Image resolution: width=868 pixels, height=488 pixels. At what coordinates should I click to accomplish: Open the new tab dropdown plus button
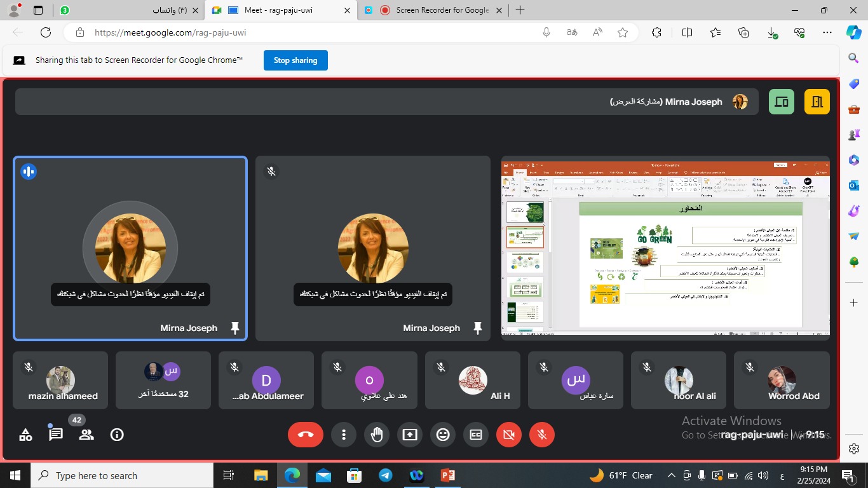pyautogui.click(x=520, y=10)
